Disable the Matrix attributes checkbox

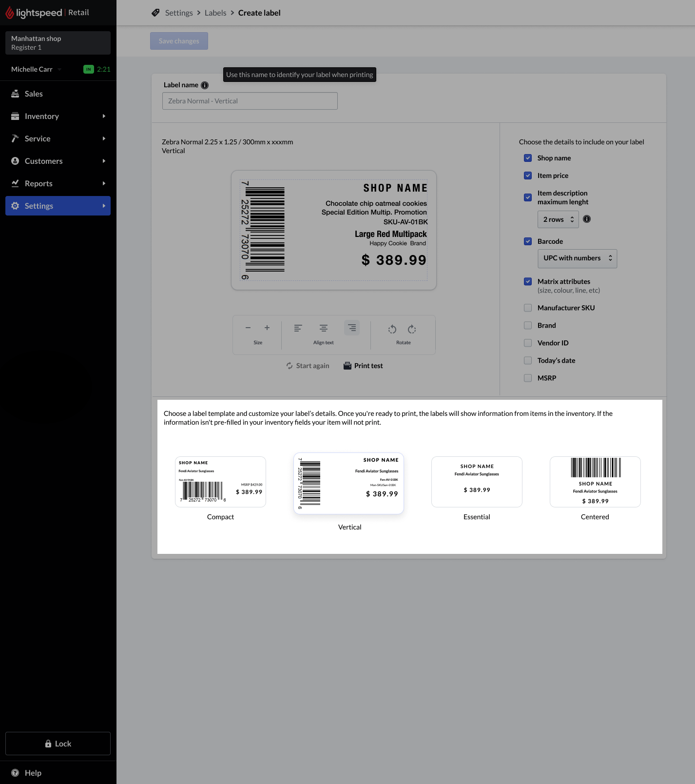pyautogui.click(x=528, y=281)
